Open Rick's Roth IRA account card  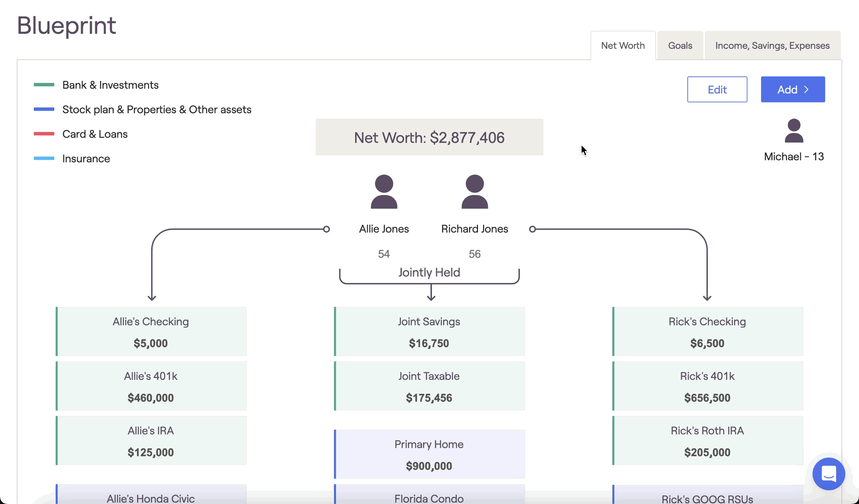tap(707, 440)
